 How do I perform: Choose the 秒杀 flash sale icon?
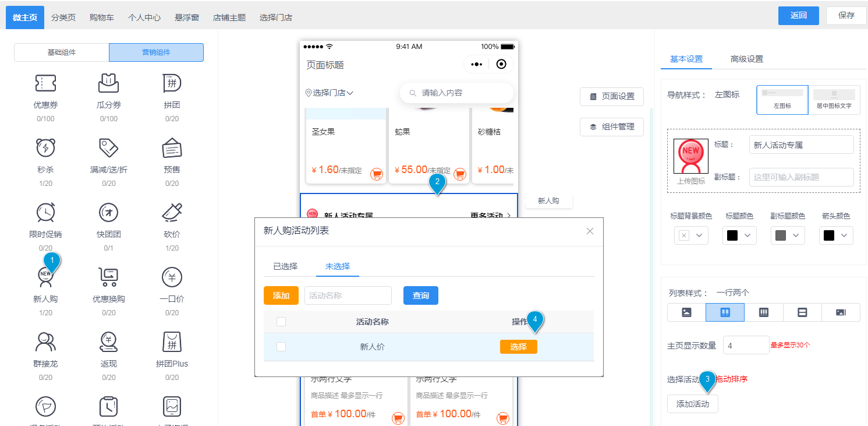click(x=45, y=148)
